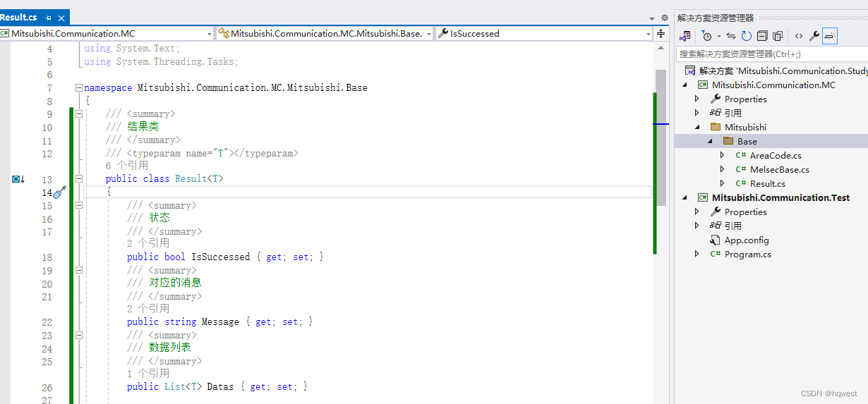Select Program.cs file

point(747,254)
